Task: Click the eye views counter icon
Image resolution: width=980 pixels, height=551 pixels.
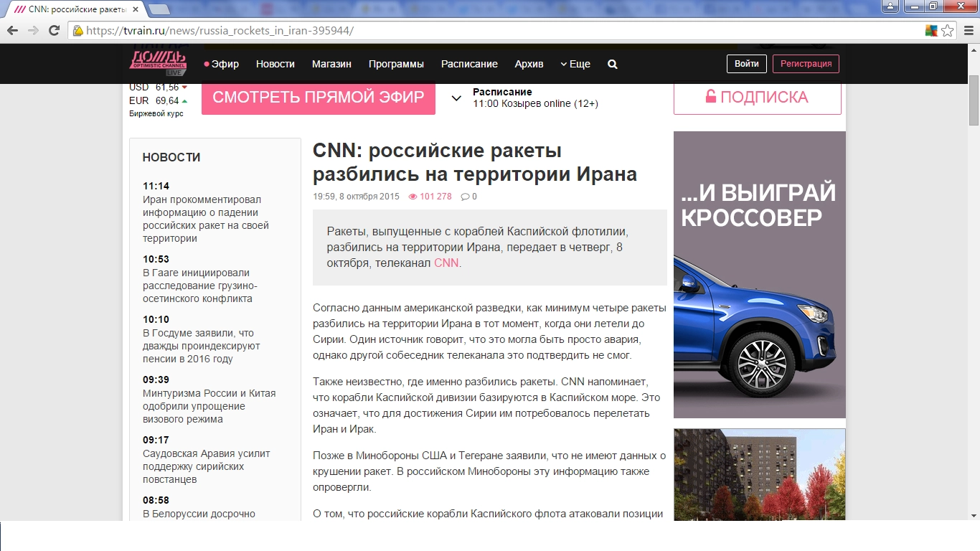Action: coord(413,197)
